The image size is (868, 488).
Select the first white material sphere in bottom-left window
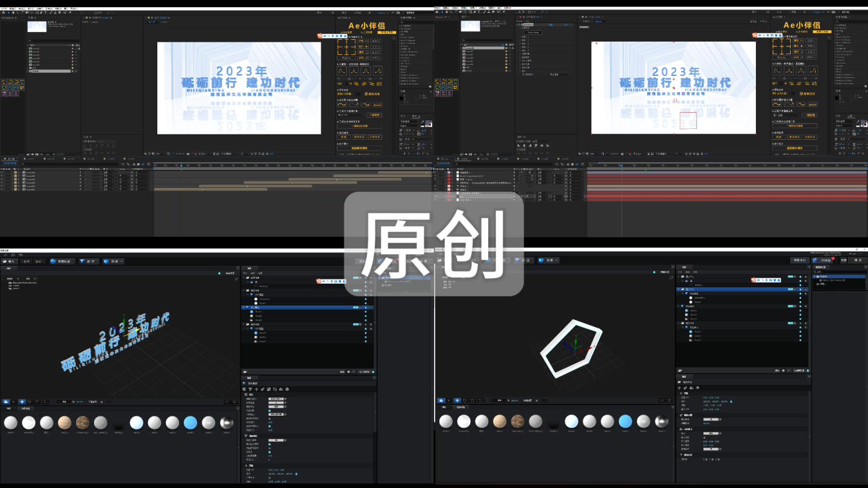point(10,423)
